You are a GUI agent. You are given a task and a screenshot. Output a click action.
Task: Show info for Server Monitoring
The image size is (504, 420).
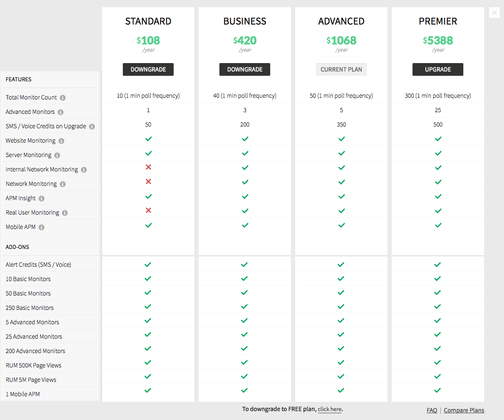click(57, 155)
